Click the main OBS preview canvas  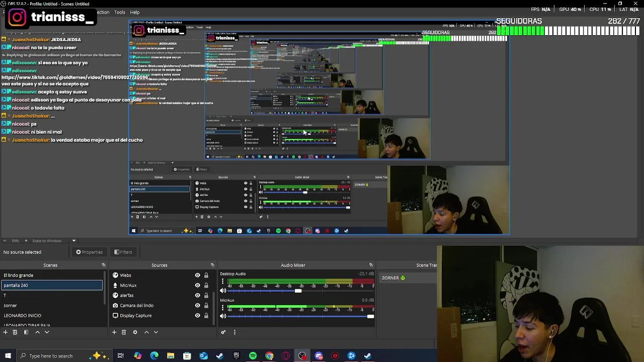click(x=319, y=128)
